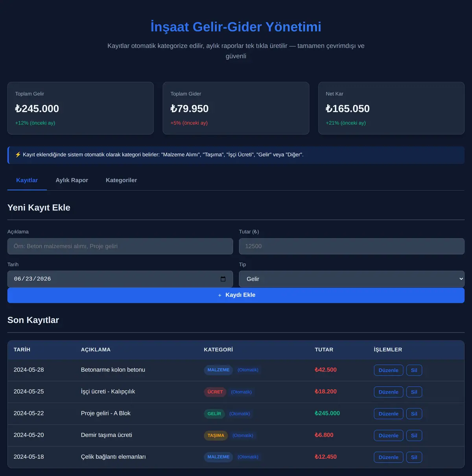Click the İnşaat Gelir-Gider Yönetimi title
472x476 pixels.
point(236,27)
